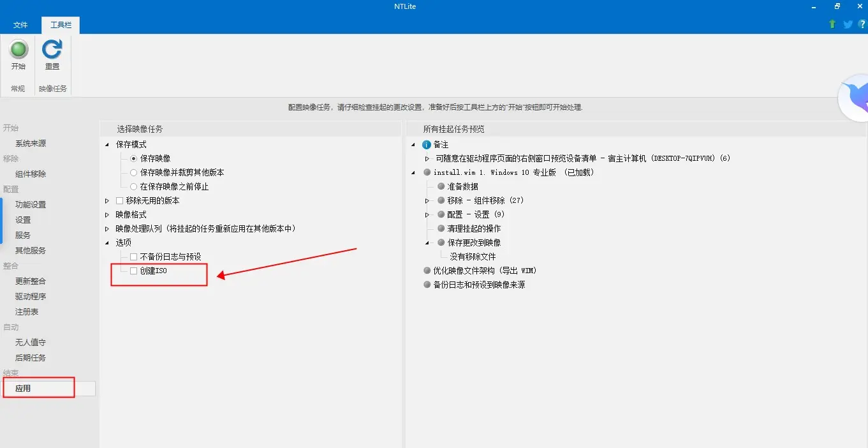The height and width of the screenshot is (448, 868).
Task: Open the 驱动程序 sidebar page
Action: coord(31,296)
